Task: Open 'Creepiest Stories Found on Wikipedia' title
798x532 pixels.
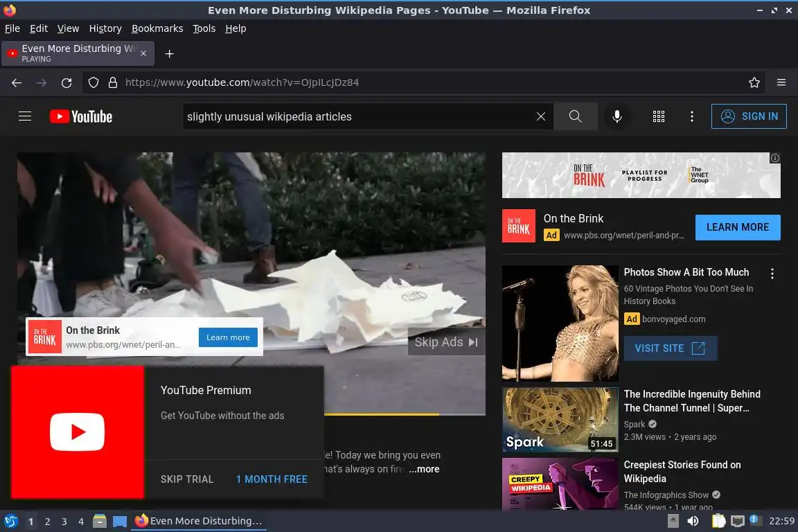Action: coord(682,472)
